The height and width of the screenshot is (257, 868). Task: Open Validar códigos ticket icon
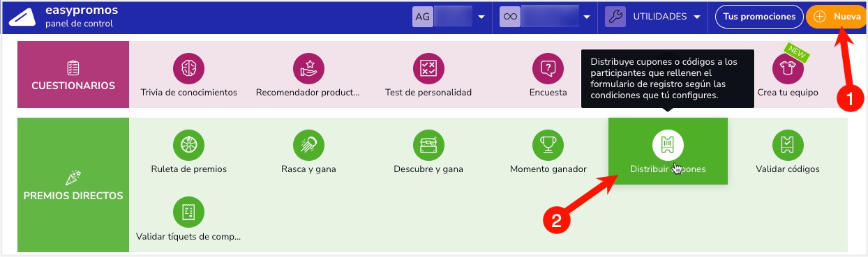click(x=787, y=145)
